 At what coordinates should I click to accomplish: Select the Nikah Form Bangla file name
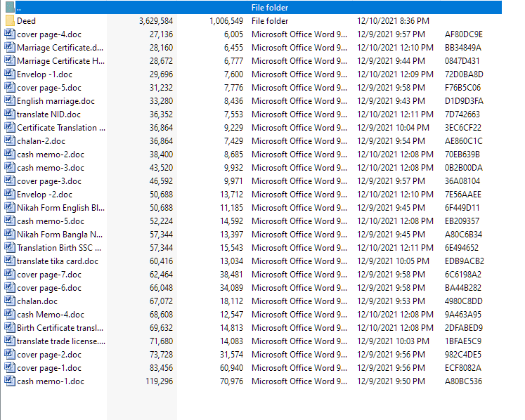tap(60, 235)
